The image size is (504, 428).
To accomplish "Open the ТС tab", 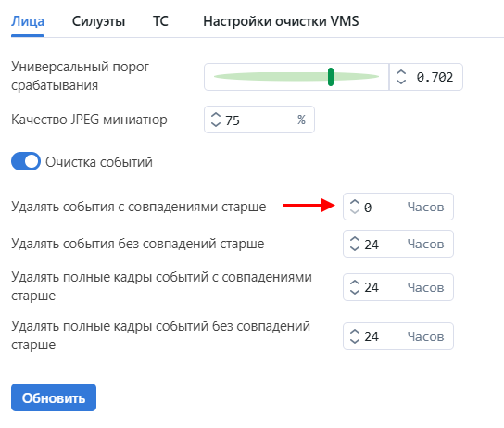I will pos(160,21).
